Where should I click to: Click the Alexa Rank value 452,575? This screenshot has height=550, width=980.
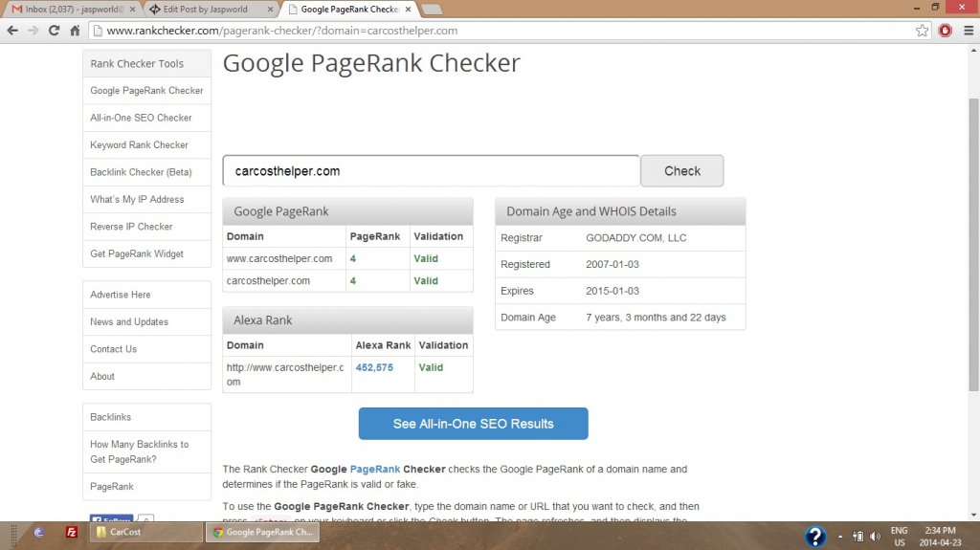pyautogui.click(x=374, y=367)
